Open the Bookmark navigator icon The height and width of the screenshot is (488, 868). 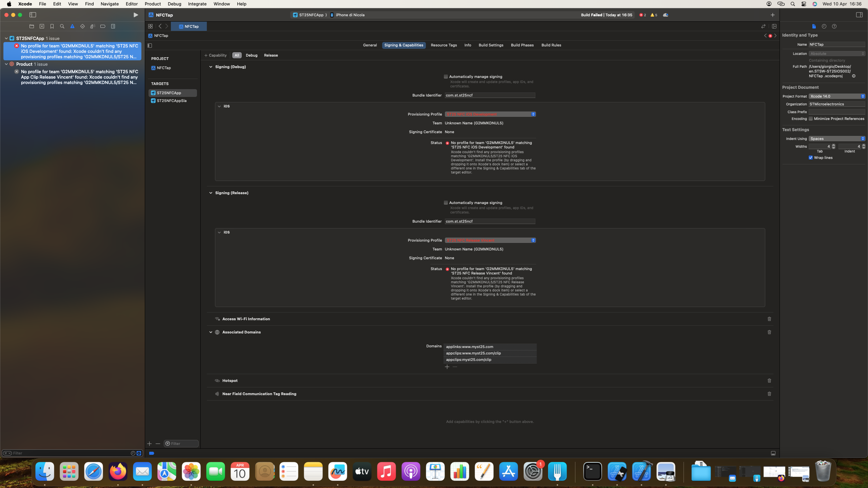52,26
